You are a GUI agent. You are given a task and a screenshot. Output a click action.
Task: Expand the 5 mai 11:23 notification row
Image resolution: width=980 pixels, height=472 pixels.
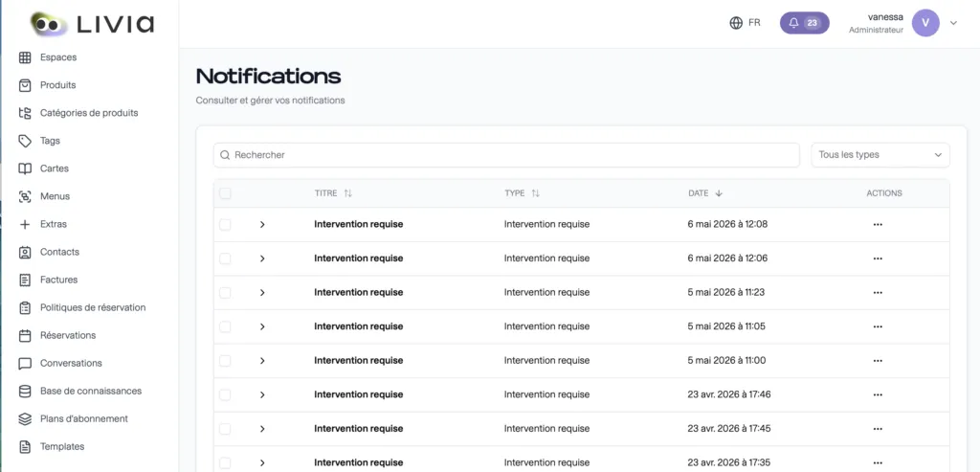(x=262, y=293)
